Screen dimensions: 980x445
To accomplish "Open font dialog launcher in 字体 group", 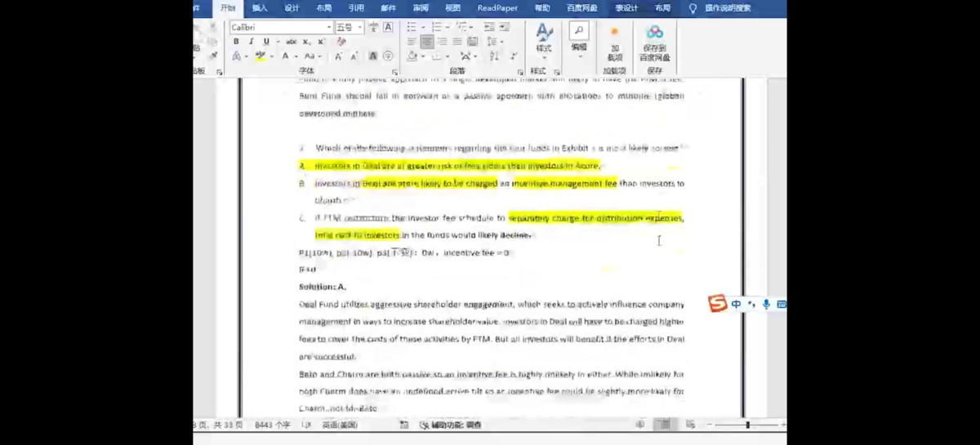I will pyautogui.click(x=394, y=72).
